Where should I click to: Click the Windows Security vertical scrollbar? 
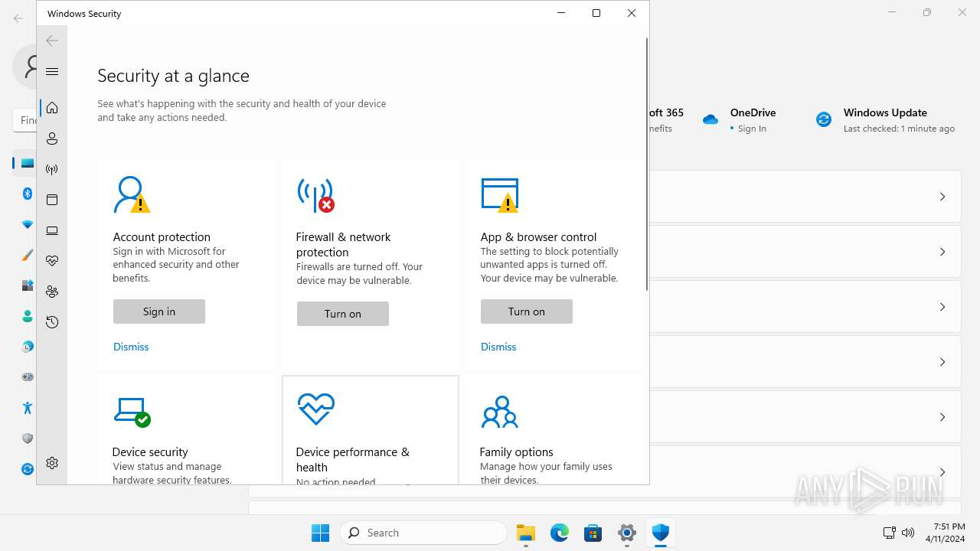click(646, 165)
